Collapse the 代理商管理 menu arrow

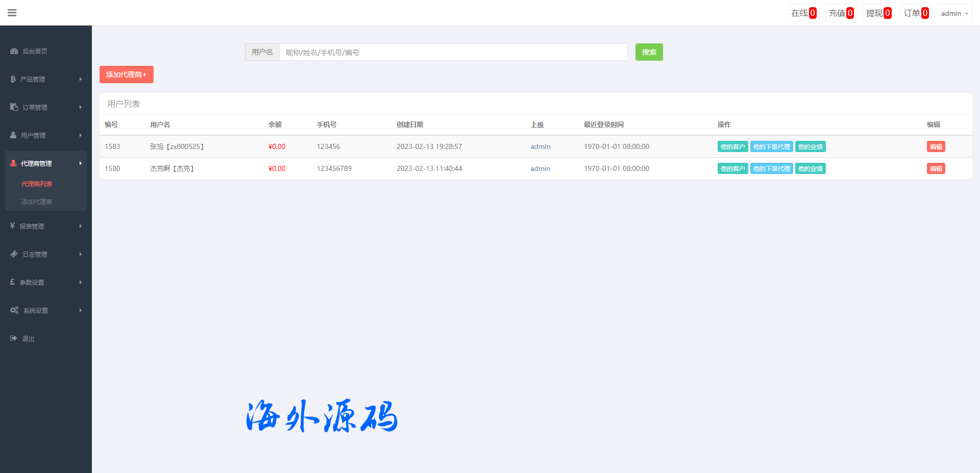click(x=81, y=163)
